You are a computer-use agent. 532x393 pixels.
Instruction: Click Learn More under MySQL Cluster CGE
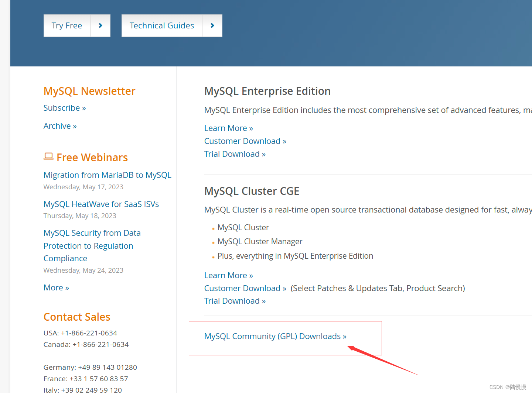click(x=229, y=275)
